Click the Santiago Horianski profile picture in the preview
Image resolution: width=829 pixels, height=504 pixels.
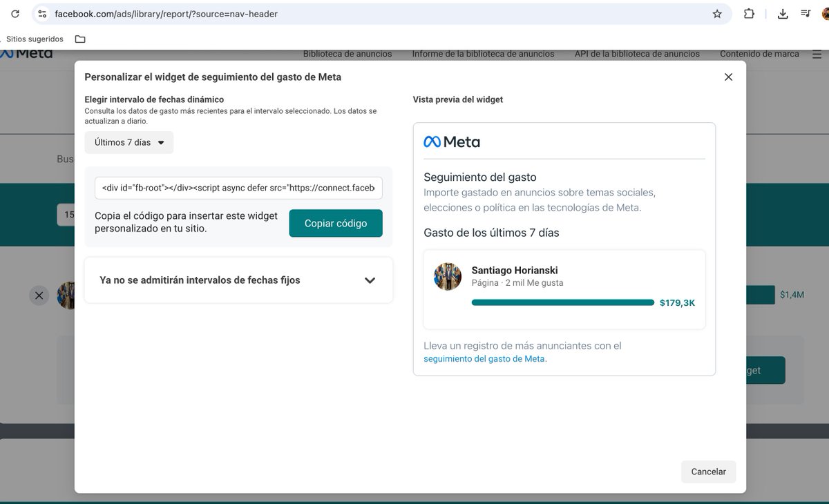448,276
